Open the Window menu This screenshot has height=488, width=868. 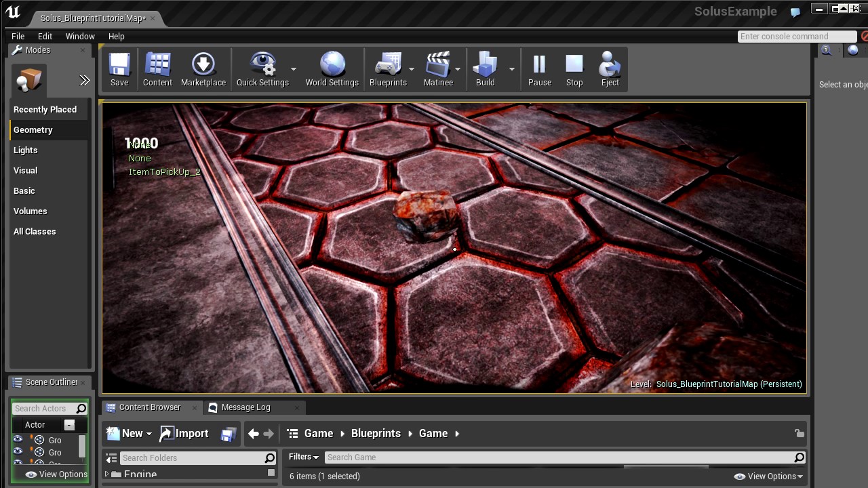(x=80, y=36)
